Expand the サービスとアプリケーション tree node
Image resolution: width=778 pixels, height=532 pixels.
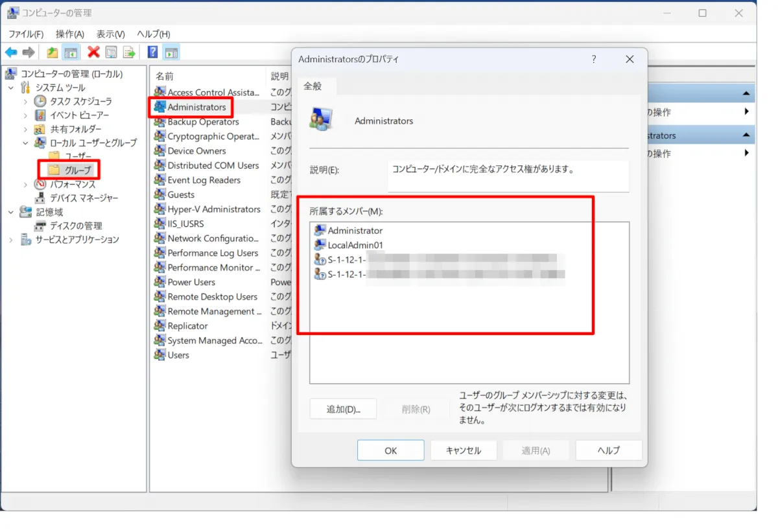tap(11, 240)
